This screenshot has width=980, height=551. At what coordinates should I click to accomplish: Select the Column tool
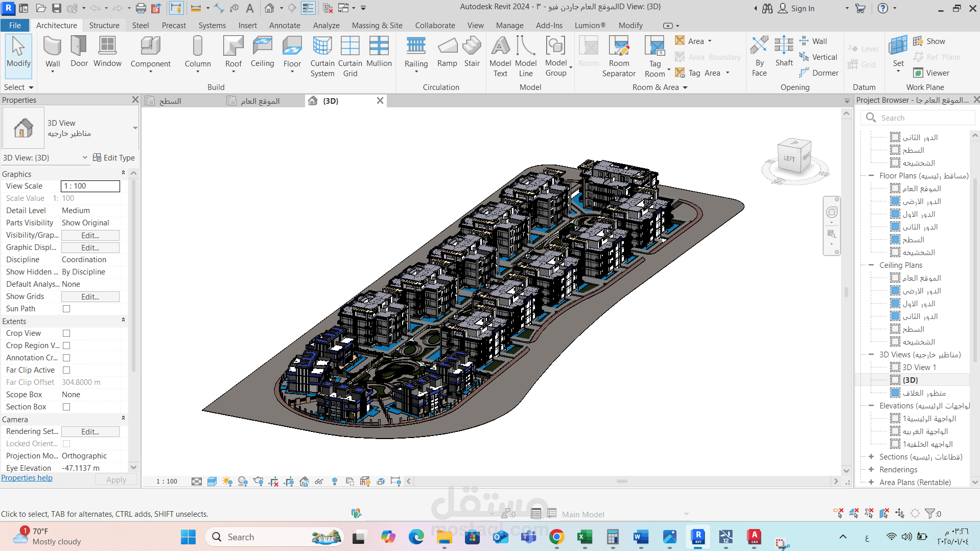(x=198, y=53)
